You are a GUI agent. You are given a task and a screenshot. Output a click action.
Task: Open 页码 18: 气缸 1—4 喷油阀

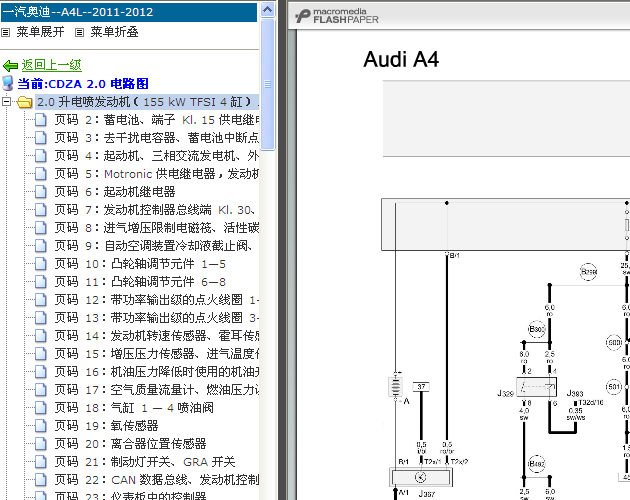(134, 408)
